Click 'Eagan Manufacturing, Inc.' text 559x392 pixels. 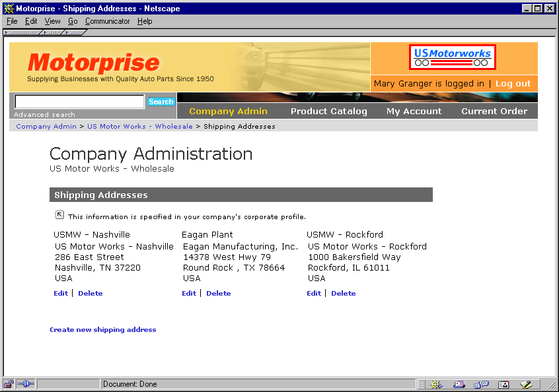241,247
